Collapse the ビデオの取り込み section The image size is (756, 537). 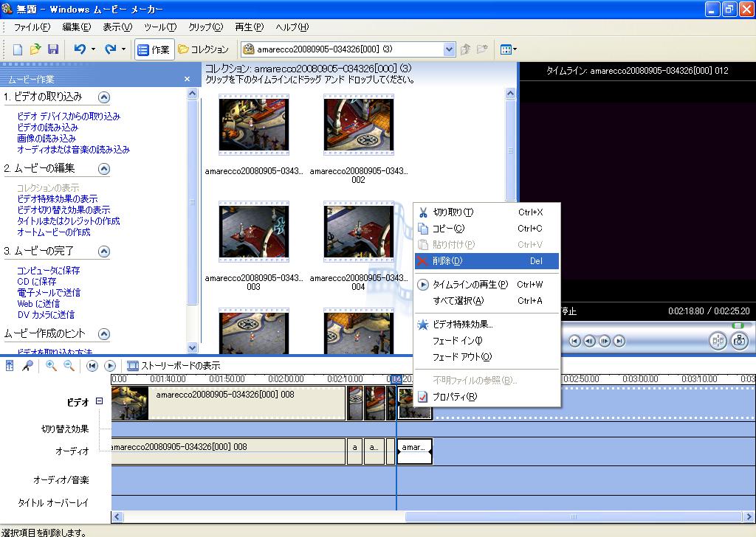[103, 97]
